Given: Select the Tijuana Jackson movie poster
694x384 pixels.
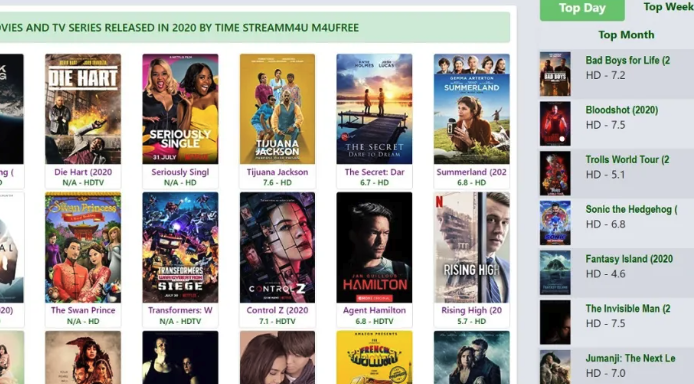Looking at the screenshot, I should coord(278,109).
